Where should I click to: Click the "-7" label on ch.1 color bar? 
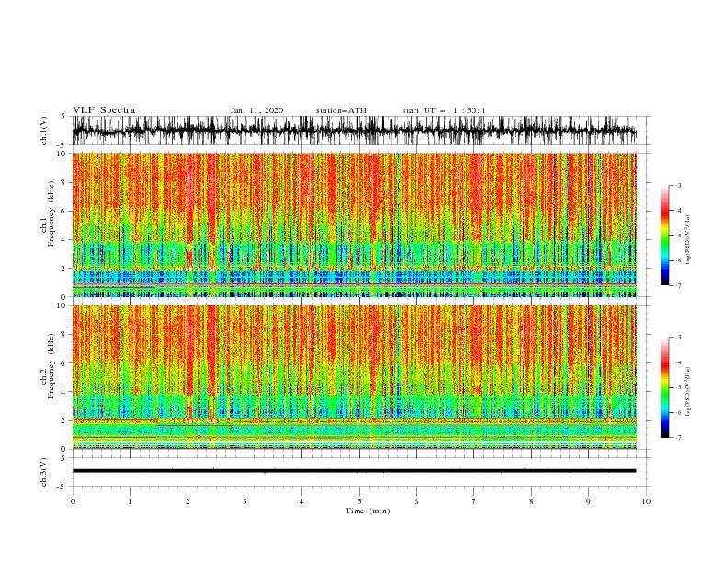(678, 285)
